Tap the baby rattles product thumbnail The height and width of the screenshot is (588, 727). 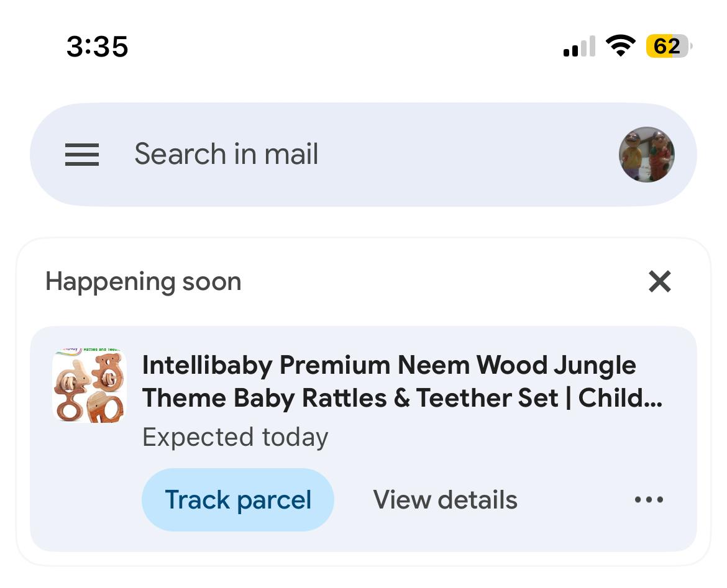coord(89,386)
